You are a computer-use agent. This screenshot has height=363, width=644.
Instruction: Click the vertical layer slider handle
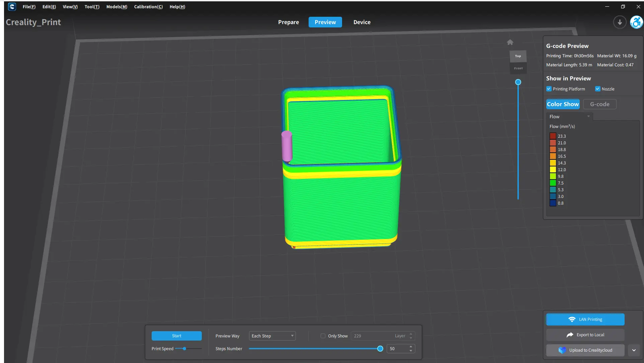tap(518, 82)
